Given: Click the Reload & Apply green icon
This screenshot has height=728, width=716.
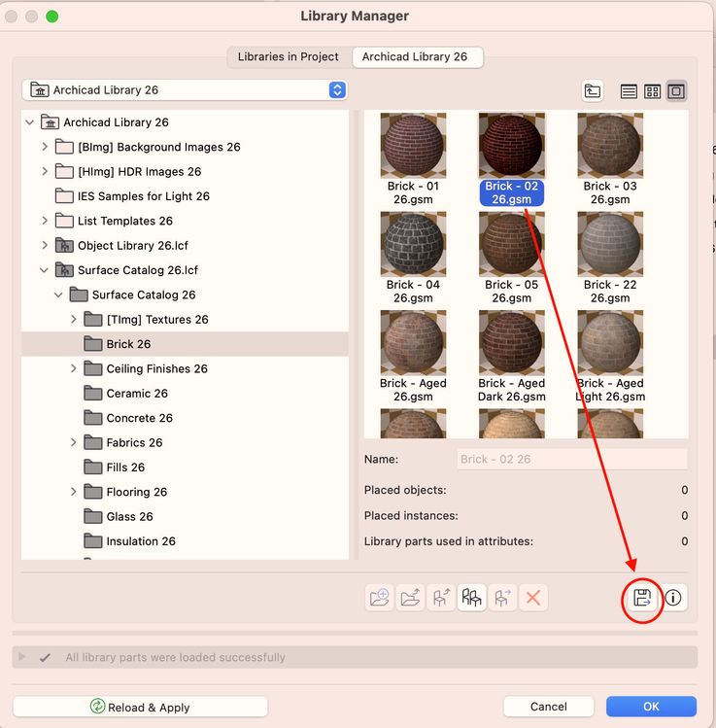Looking at the screenshot, I should (97, 707).
